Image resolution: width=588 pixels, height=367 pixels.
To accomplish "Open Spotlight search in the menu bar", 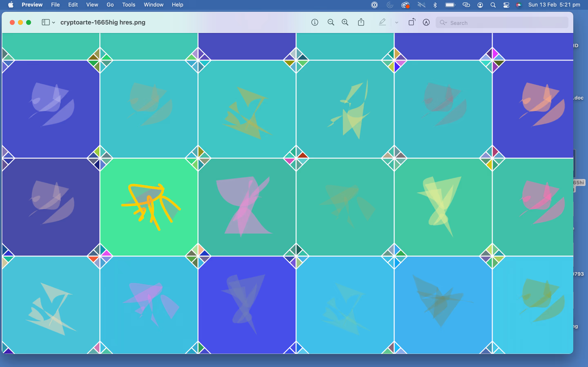I will pos(493,5).
